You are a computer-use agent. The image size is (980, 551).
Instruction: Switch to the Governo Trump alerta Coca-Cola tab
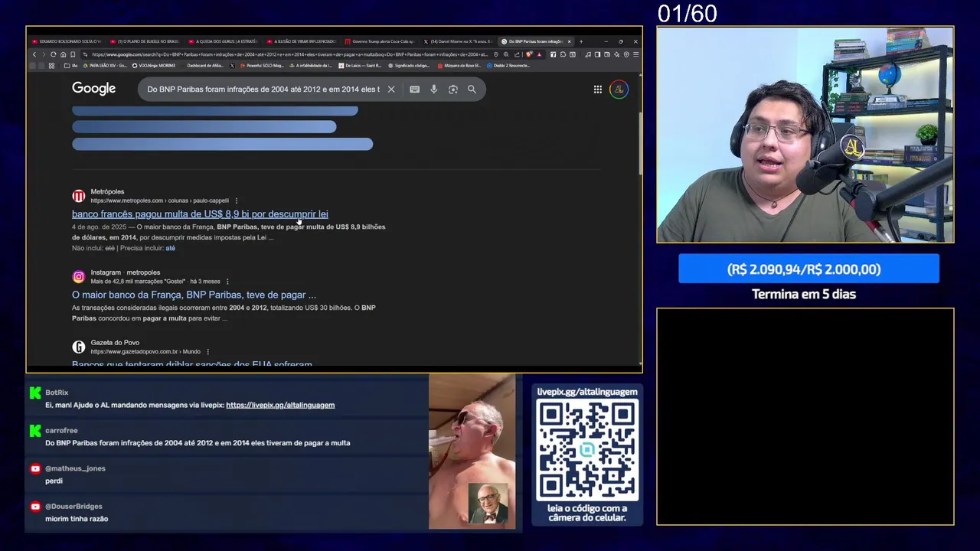coord(380,41)
